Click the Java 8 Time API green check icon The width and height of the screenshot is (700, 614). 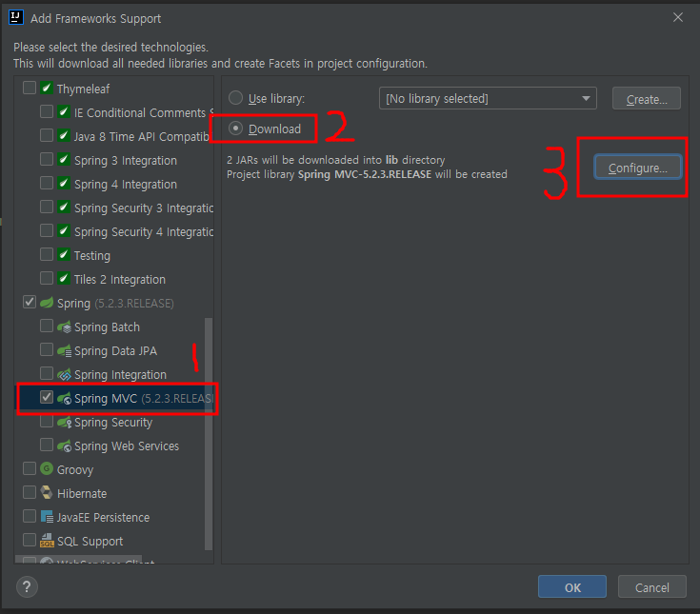pyautogui.click(x=64, y=135)
